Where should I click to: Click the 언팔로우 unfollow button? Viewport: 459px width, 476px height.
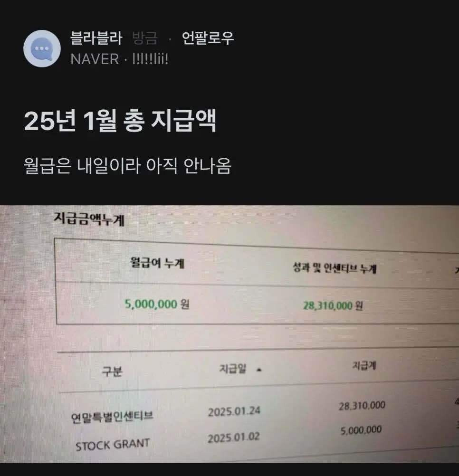pyautogui.click(x=208, y=38)
